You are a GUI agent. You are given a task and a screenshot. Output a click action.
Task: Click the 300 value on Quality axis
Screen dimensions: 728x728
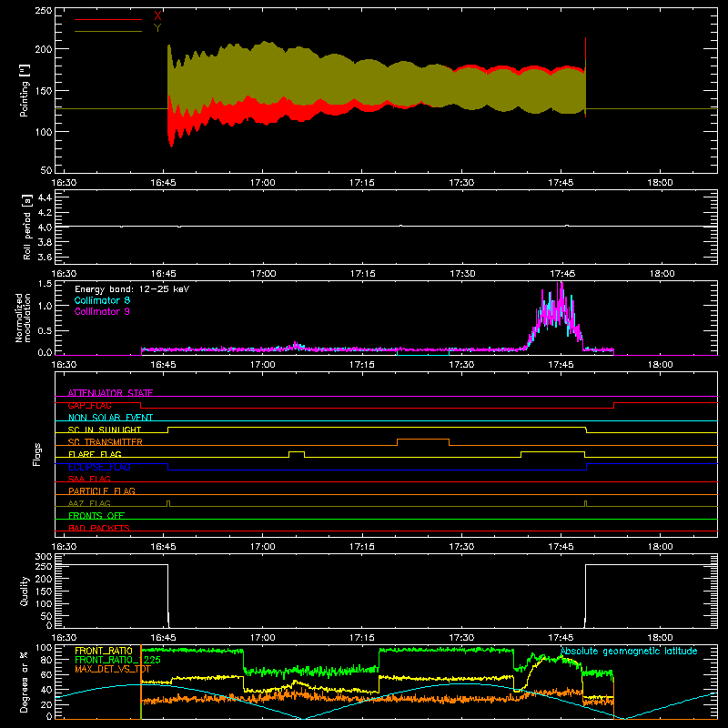tap(44, 557)
